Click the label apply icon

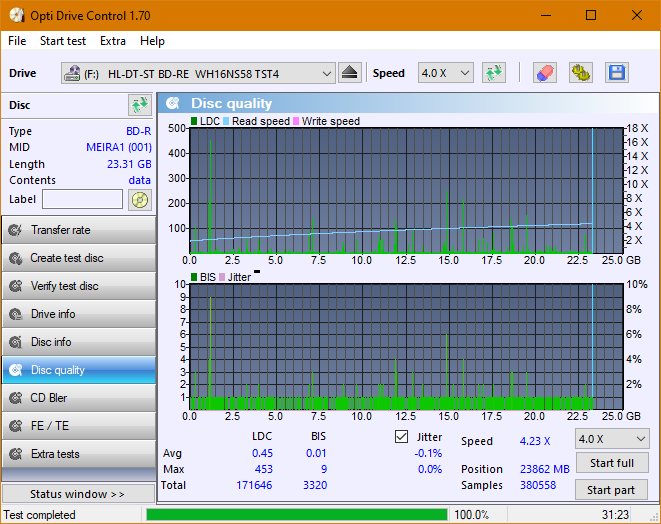[x=139, y=199]
